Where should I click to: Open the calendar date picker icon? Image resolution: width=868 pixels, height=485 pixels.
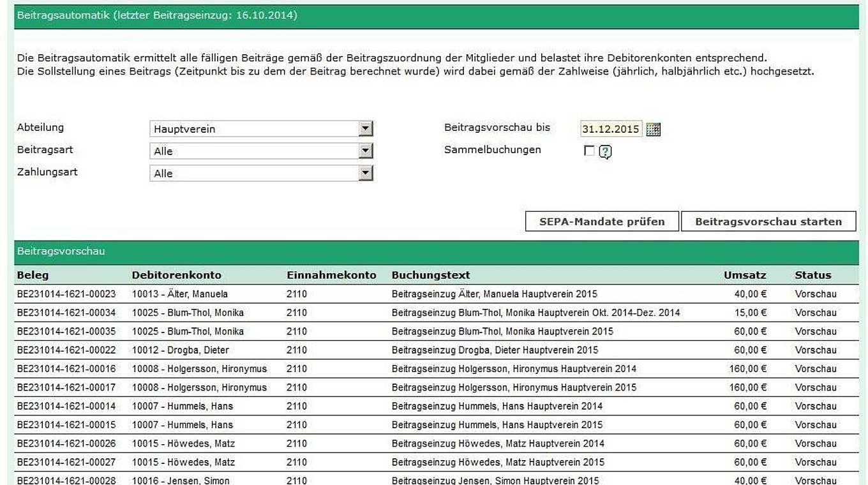coord(653,130)
